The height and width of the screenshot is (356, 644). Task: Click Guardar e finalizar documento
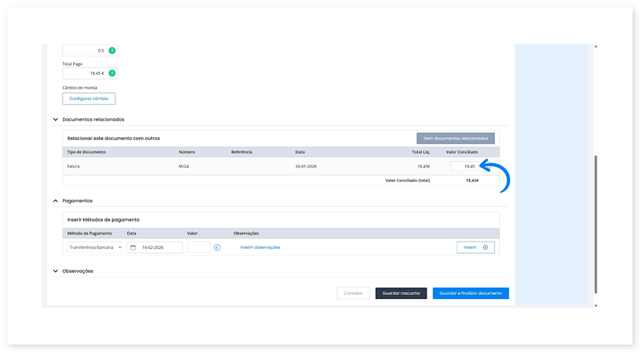(x=470, y=293)
